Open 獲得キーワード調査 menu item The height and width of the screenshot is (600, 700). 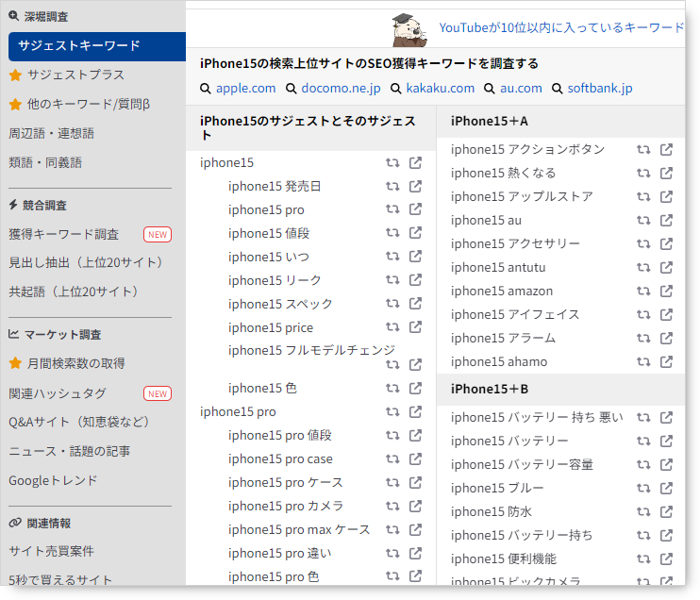63,234
